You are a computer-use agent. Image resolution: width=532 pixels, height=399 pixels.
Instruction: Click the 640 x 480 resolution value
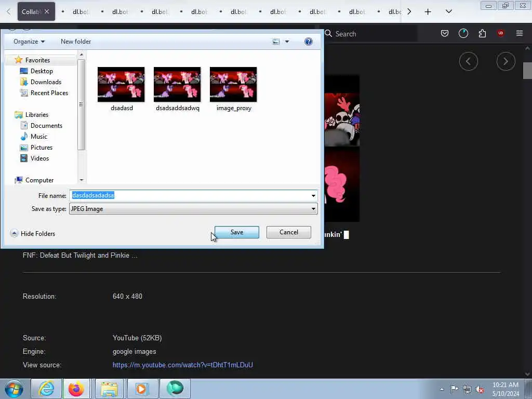[x=127, y=296]
